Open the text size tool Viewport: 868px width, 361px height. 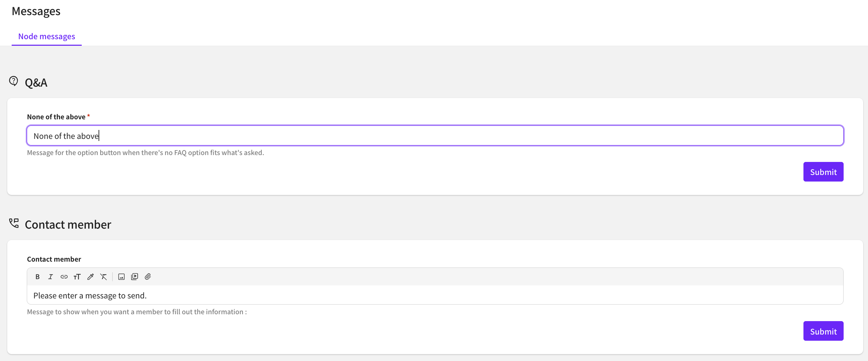pos(77,277)
